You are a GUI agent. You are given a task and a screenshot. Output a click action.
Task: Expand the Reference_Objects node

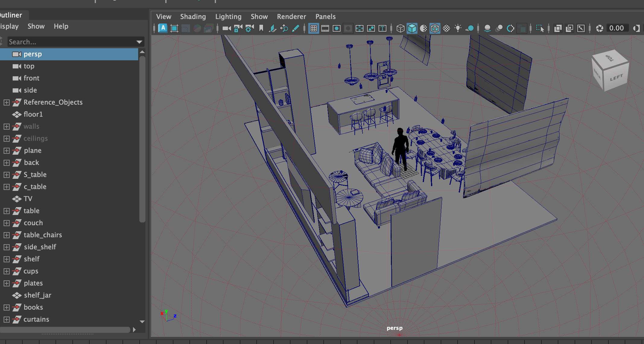7,102
